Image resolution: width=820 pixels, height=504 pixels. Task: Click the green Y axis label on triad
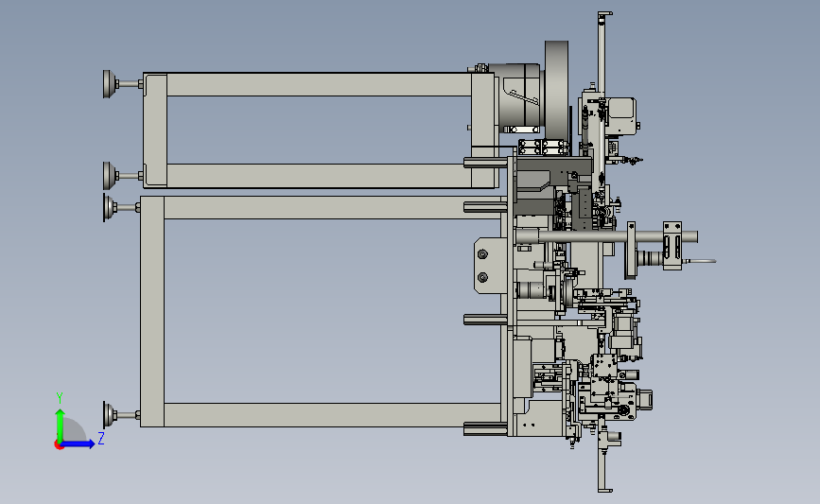point(60,398)
